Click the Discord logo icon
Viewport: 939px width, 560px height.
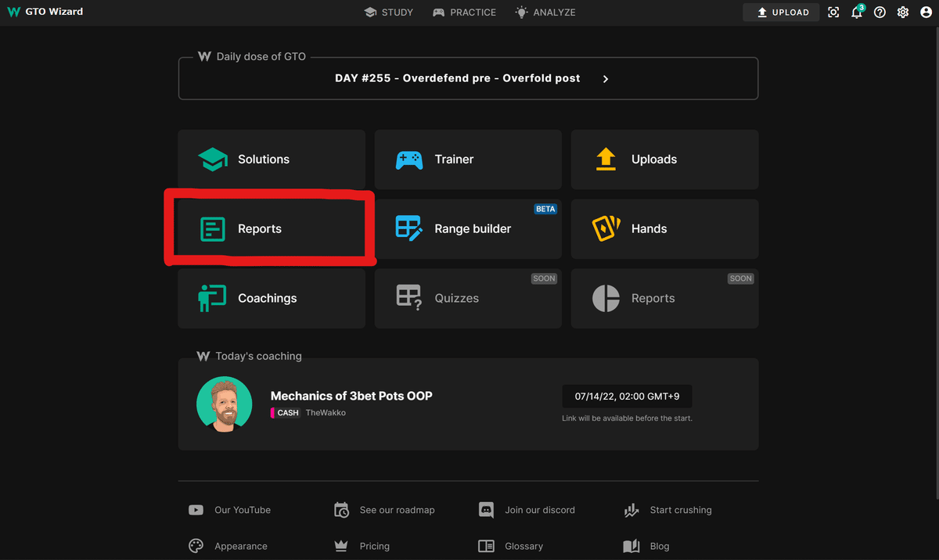[x=486, y=510]
